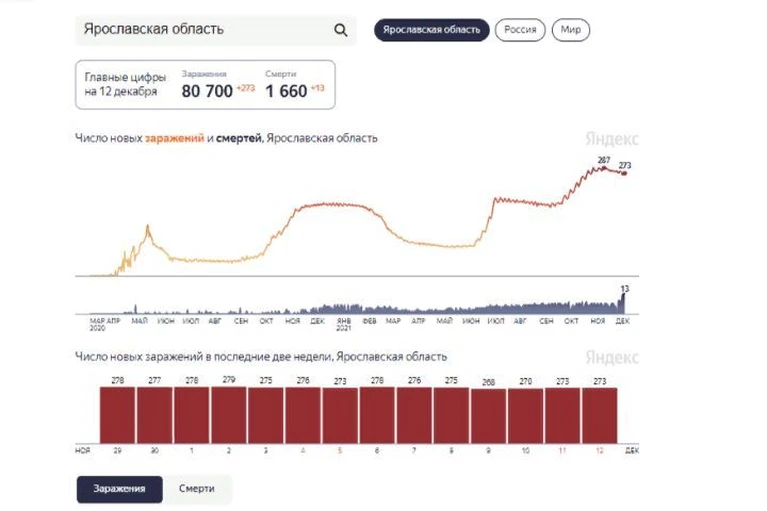The height and width of the screenshot is (511, 767).
Task: Click the search magnifier icon
Action: coord(340,30)
